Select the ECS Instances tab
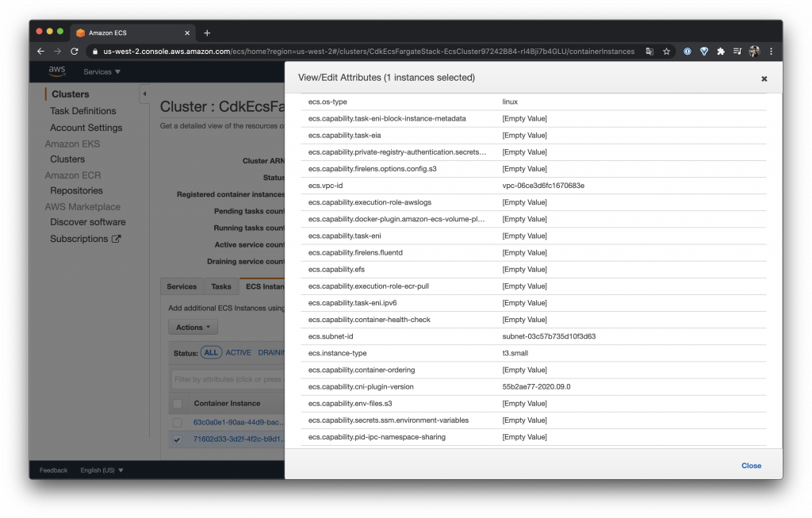812x518 pixels. point(262,286)
